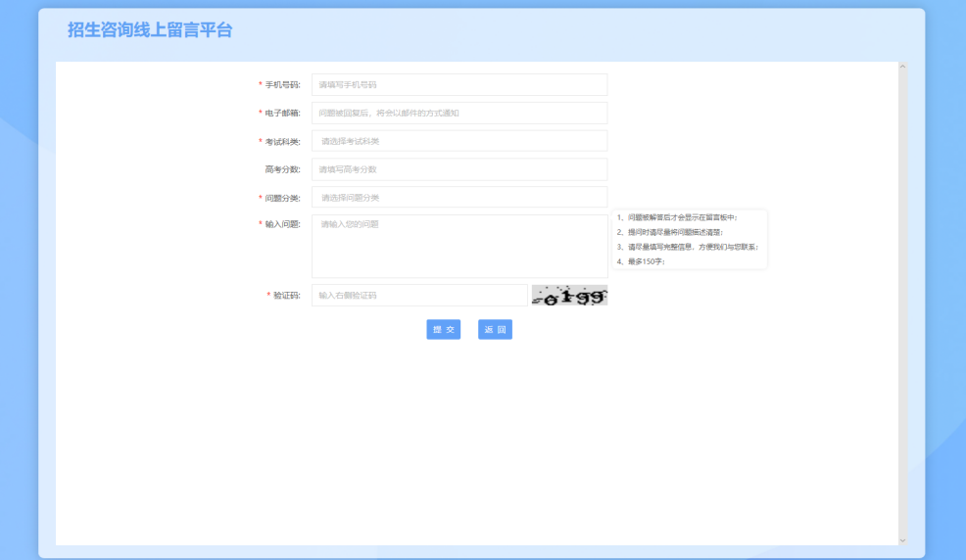
Task: Click the captcha image to refresh it
Action: [x=569, y=295]
